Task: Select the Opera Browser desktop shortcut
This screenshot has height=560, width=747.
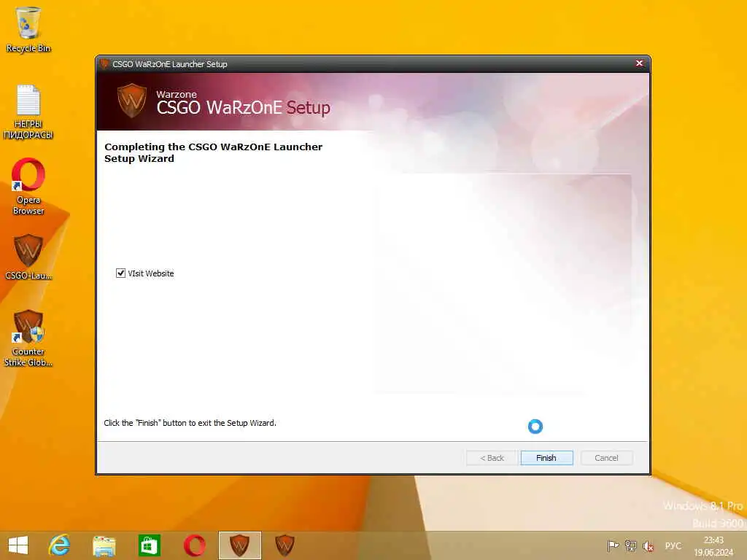Action: (x=28, y=187)
